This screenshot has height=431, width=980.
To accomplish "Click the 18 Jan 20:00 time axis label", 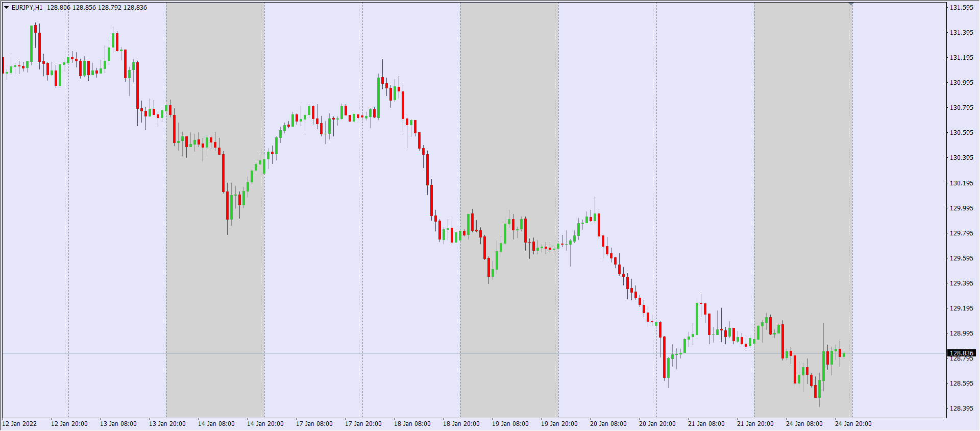I will pos(461,424).
